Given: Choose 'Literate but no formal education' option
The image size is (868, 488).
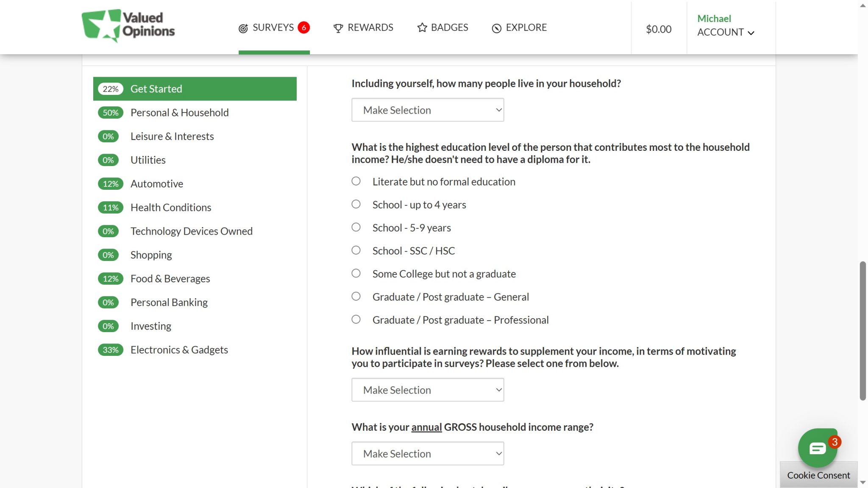Looking at the screenshot, I should tap(356, 181).
